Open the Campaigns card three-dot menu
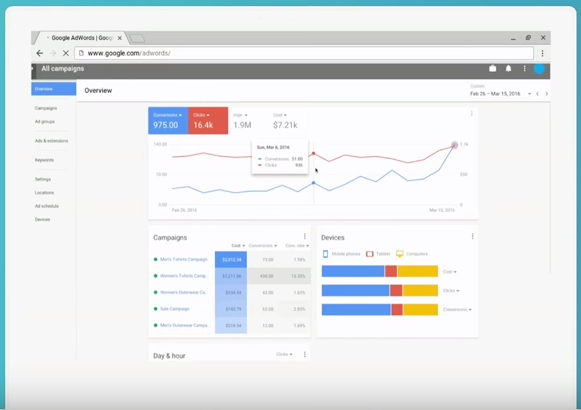Screen dimensions: 581x410 [305, 236]
